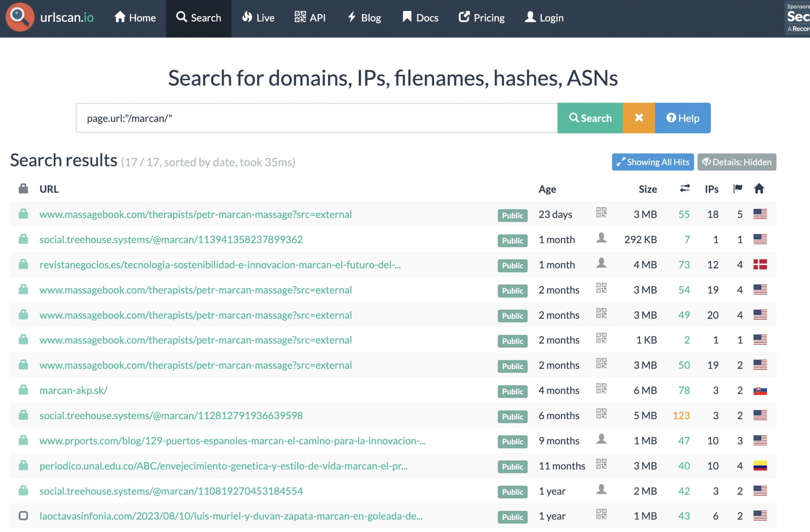Click the user icon in 292 KB row

(601, 238)
